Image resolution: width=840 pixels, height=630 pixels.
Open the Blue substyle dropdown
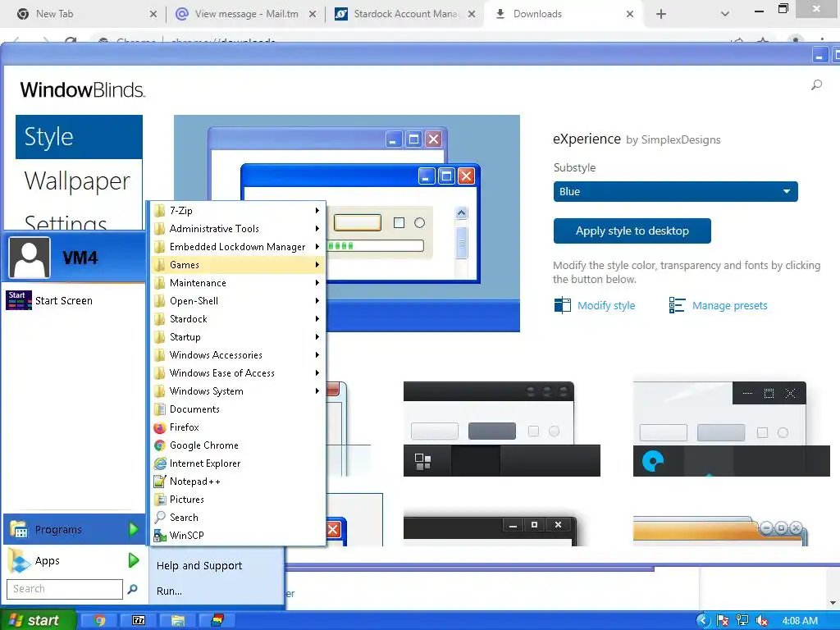pyautogui.click(x=676, y=191)
